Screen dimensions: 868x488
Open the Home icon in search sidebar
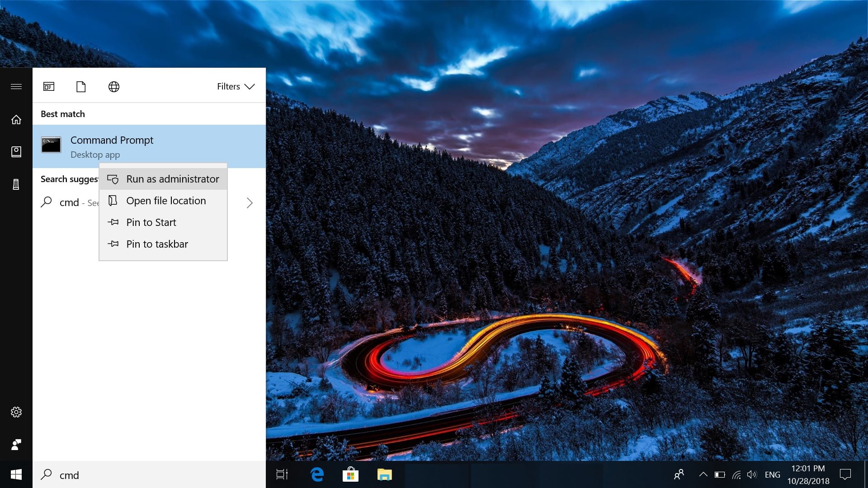click(x=16, y=120)
